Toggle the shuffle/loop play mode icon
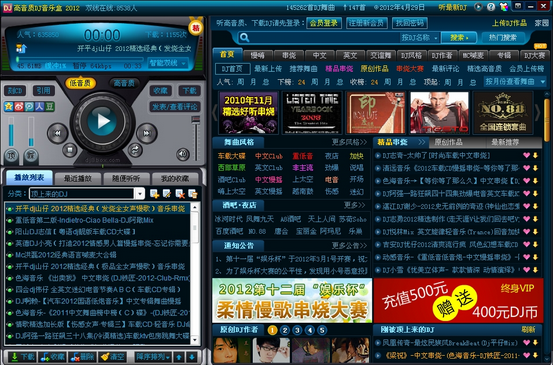 click(x=135, y=150)
